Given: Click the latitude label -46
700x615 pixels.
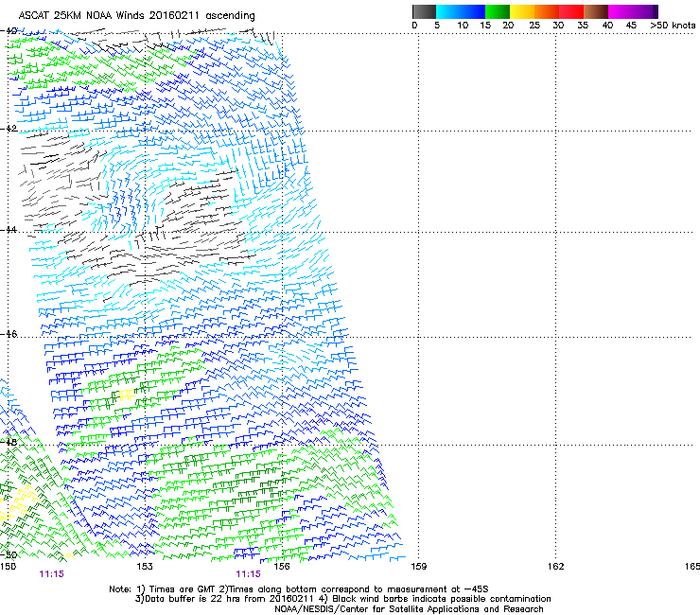Looking at the screenshot, I should point(9,334).
